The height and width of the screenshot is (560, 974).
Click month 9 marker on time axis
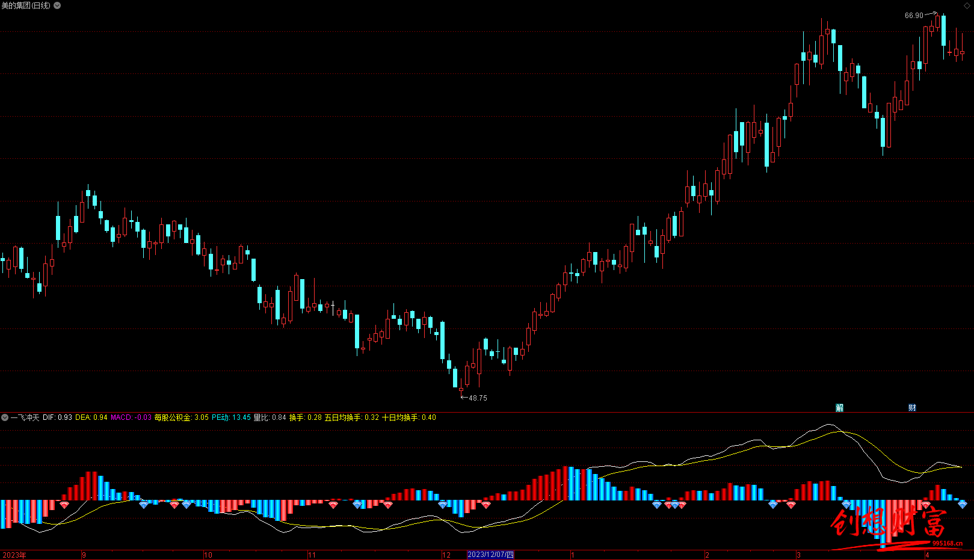coord(84,555)
